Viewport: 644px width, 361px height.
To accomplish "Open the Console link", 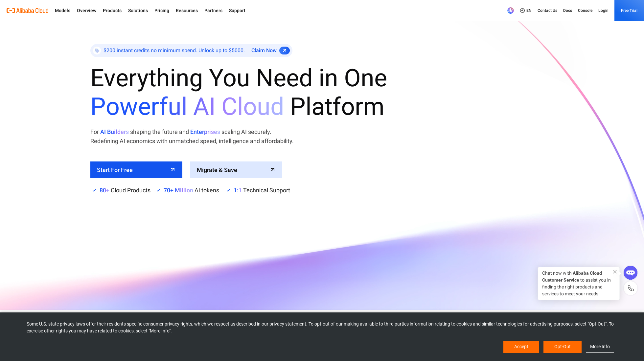I will tap(585, 11).
